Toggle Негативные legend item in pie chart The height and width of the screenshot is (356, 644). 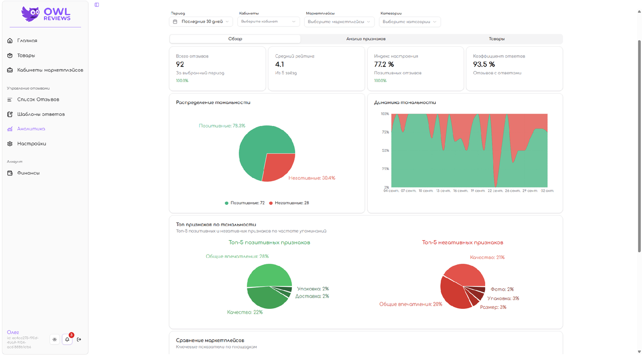289,203
